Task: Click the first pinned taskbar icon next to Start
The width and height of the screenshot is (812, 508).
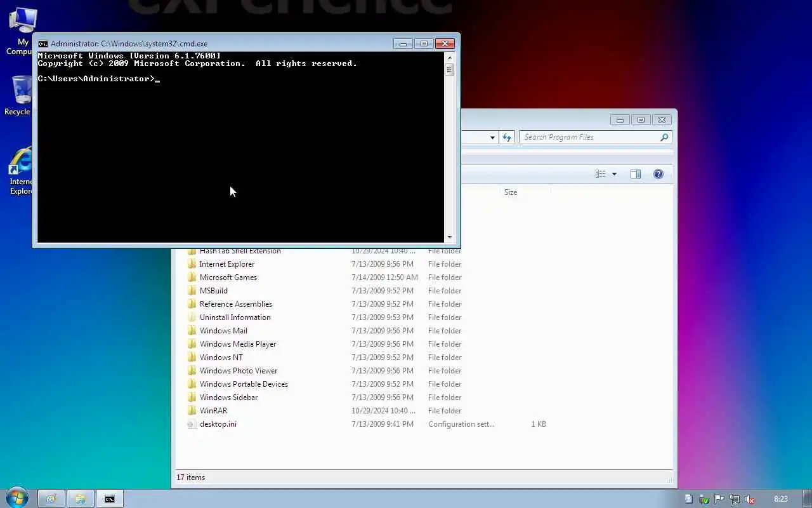Action: 51,499
